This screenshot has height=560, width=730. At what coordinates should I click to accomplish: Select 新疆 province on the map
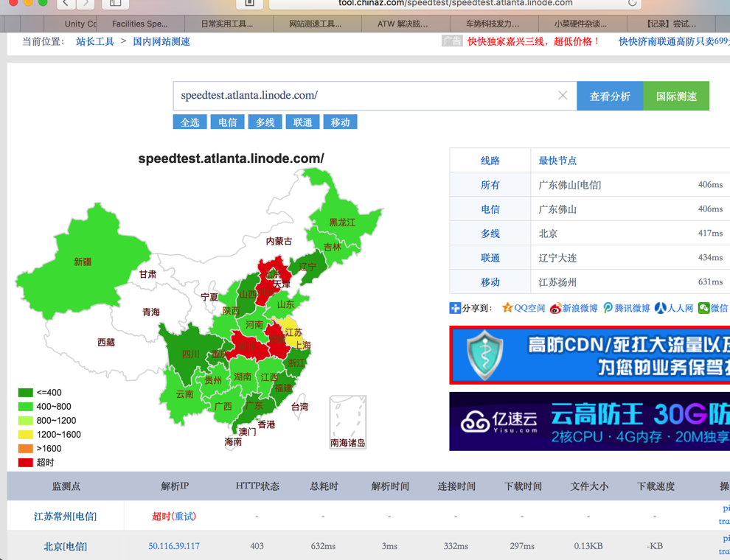point(83,262)
